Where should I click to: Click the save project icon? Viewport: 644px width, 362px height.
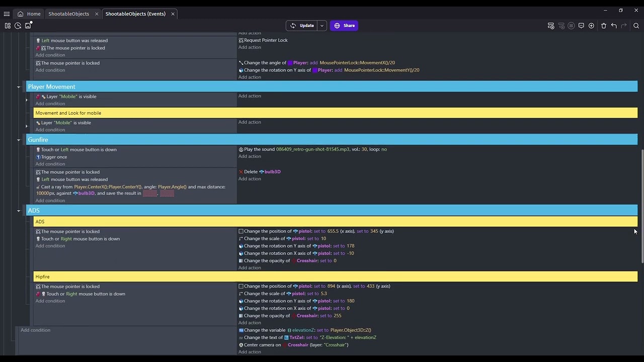coord(29,25)
